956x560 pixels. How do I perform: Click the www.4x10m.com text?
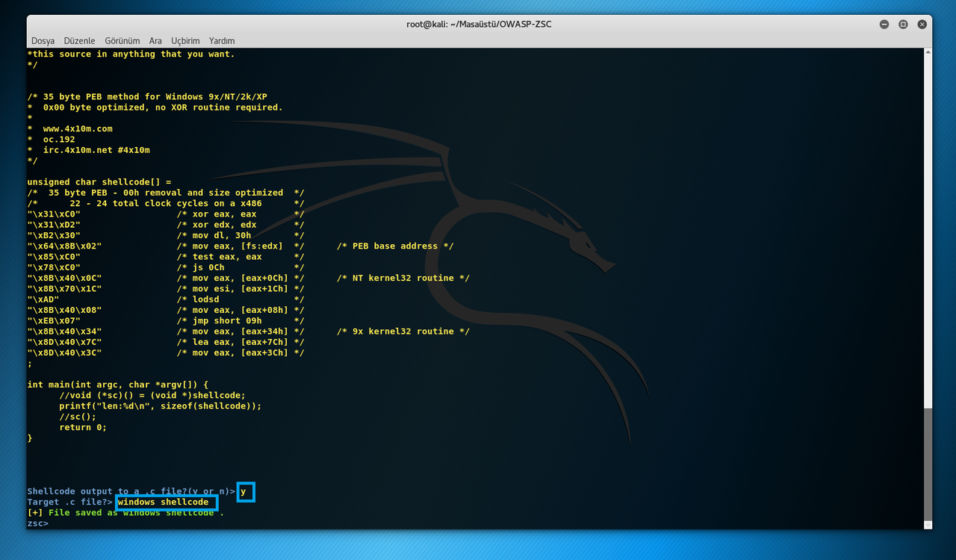coord(78,128)
